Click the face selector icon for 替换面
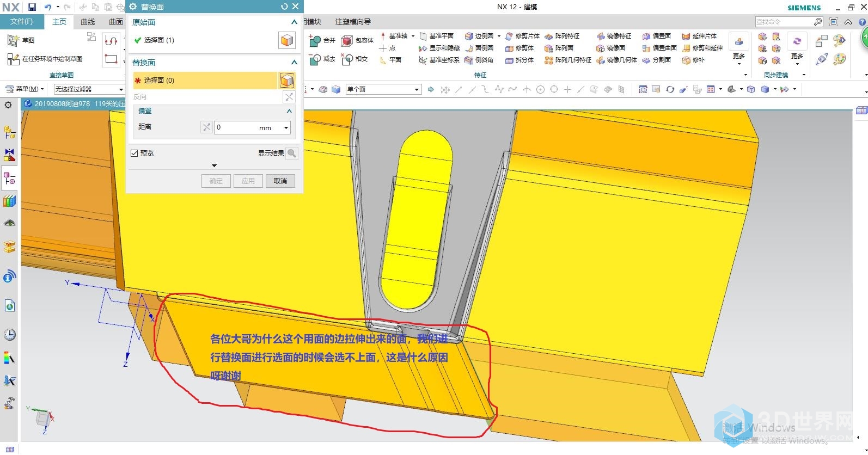The image size is (868, 455). click(x=287, y=81)
